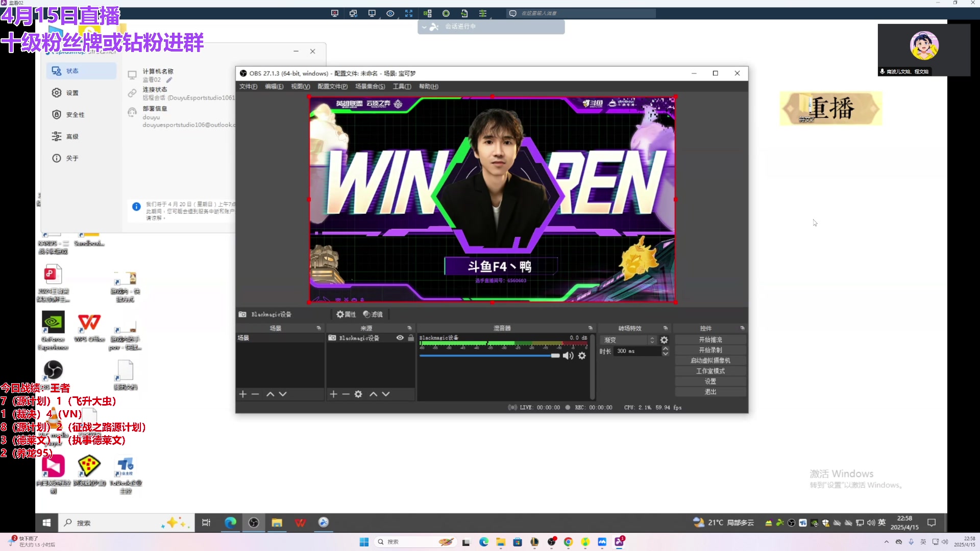Click the 退出 button in OBS controls

[710, 392]
